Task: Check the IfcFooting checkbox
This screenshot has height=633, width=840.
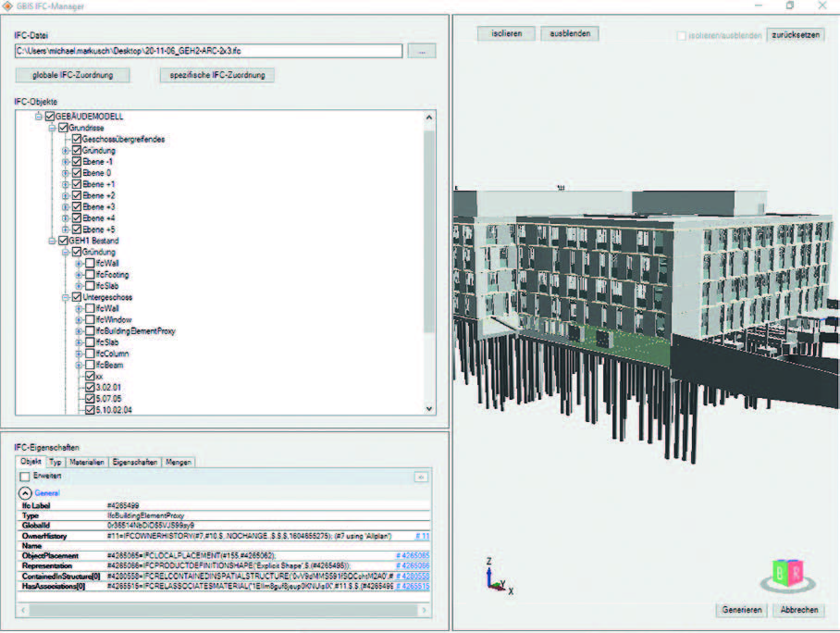Action: (90, 275)
